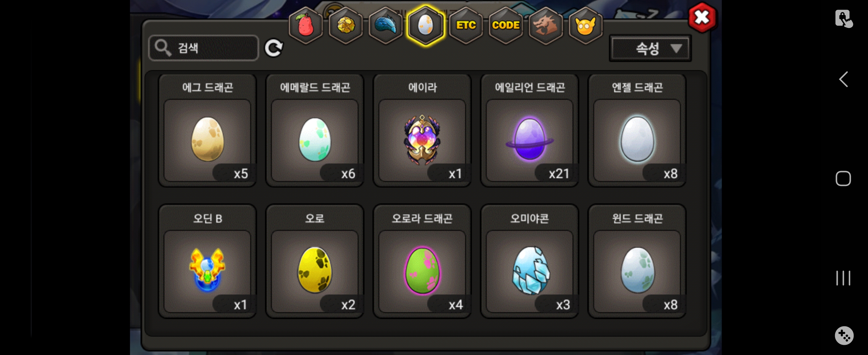Image resolution: width=868 pixels, height=355 pixels.
Task: Select the 에이라 ornate egg item
Action: coord(422,131)
